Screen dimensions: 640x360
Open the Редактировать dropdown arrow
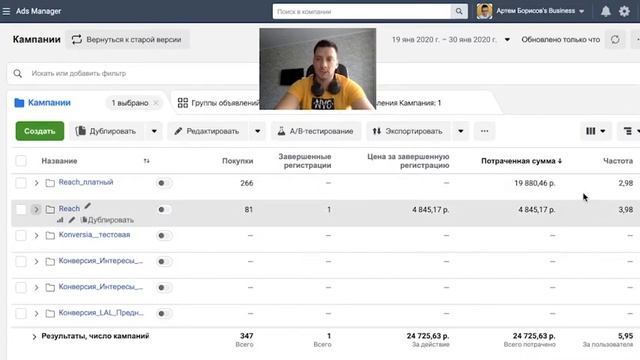258,131
